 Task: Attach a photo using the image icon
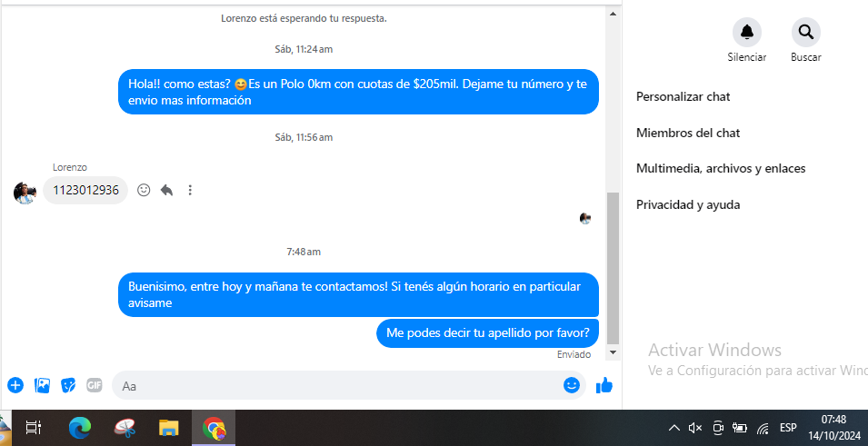tap(42, 385)
